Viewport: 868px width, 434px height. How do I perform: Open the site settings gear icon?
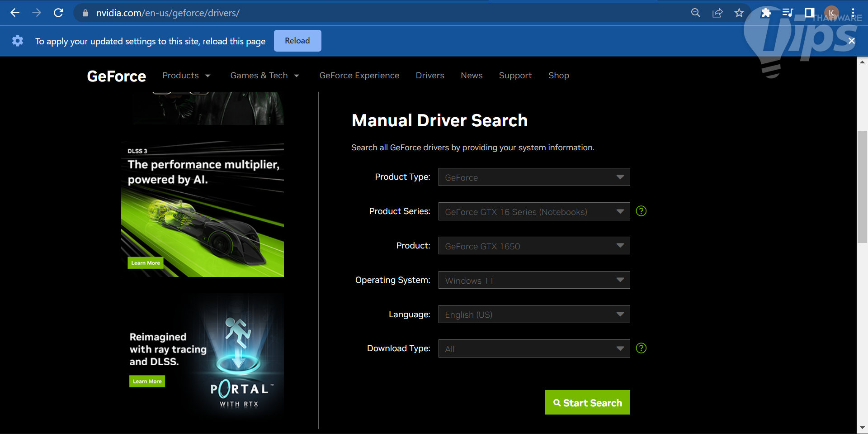click(x=18, y=41)
